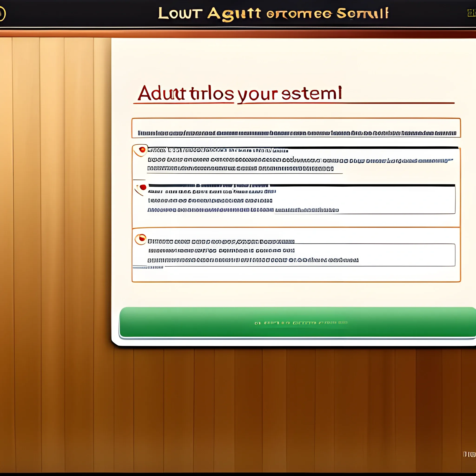Screen dimensions: 476x476
Task: Click inside the bottom option's text box
Action: click(x=301, y=255)
